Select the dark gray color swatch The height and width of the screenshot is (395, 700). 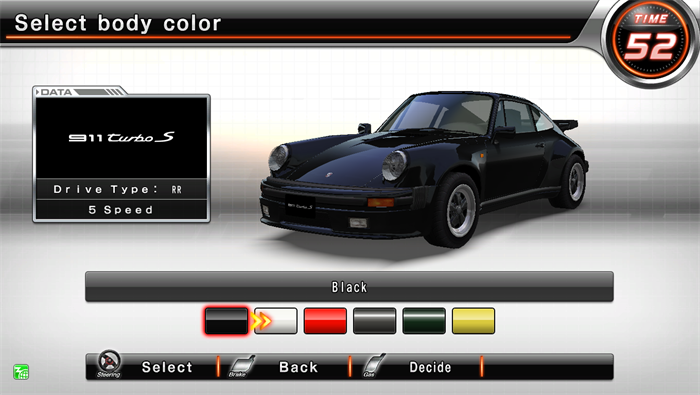tap(375, 321)
